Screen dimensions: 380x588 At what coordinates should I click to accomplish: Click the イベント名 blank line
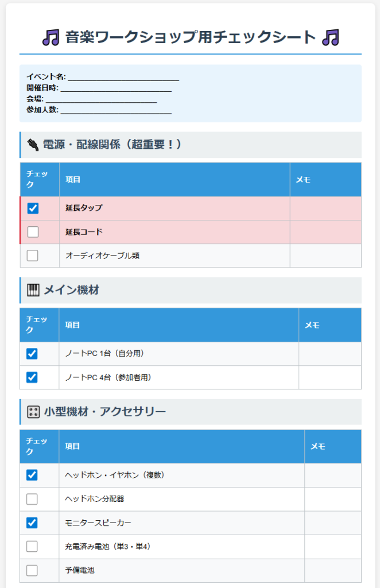pos(123,78)
